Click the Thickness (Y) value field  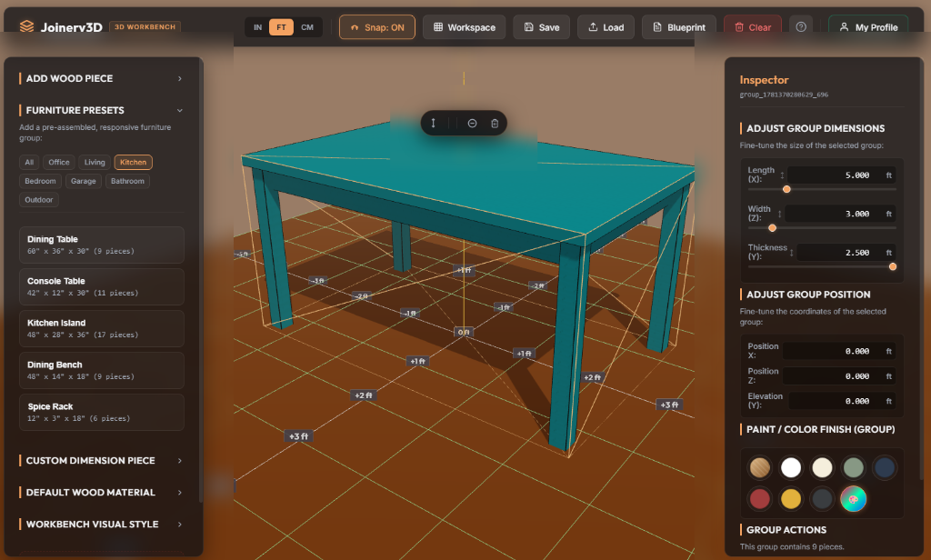pyautogui.click(x=846, y=253)
